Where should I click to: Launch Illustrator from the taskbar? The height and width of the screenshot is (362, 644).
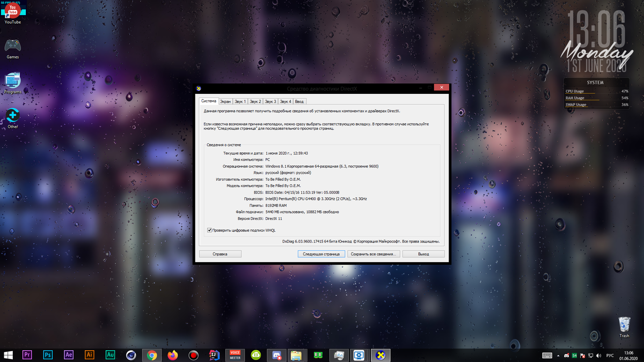click(x=90, y=355)
